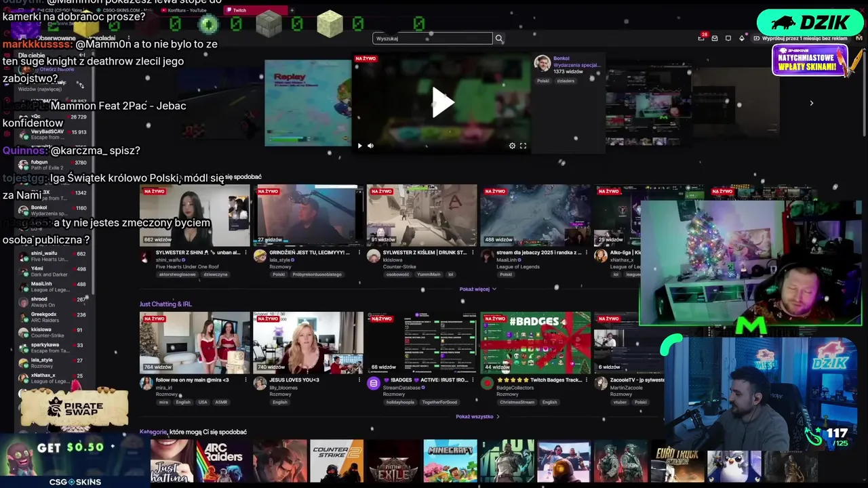Open Euro Truck Simulator category tile
This screenshot has height=488, width=868.
pyautogui.click(x=677, y=461)
